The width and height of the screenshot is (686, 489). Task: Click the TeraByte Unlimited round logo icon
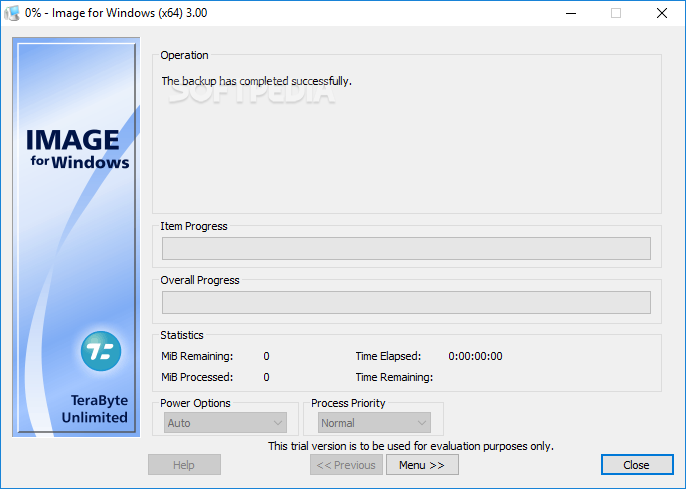[x=101, y=351]
